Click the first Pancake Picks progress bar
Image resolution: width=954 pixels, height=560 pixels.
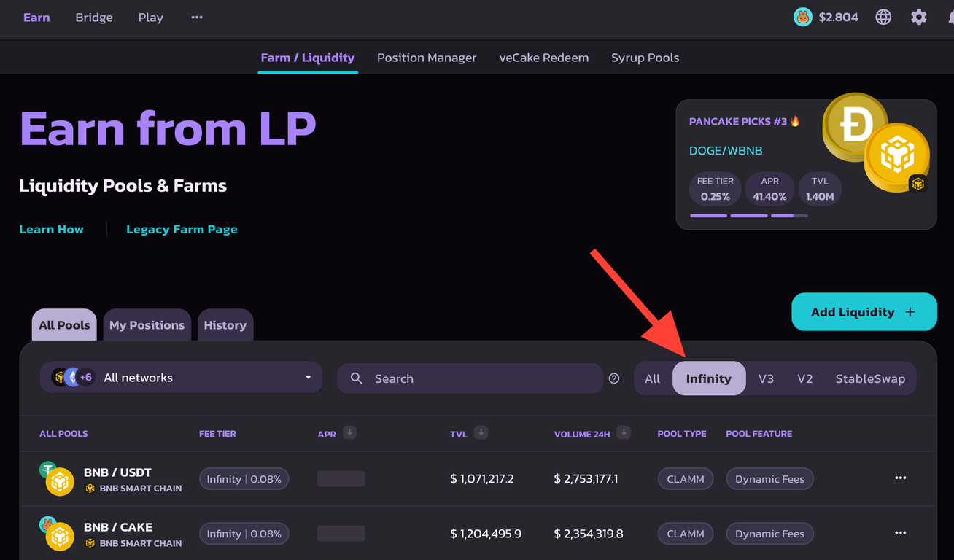(x=709, y=216)
